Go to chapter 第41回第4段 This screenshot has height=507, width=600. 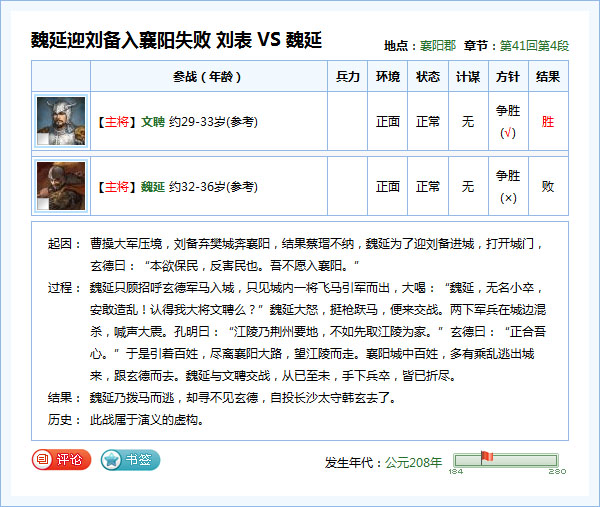[534, 46]
